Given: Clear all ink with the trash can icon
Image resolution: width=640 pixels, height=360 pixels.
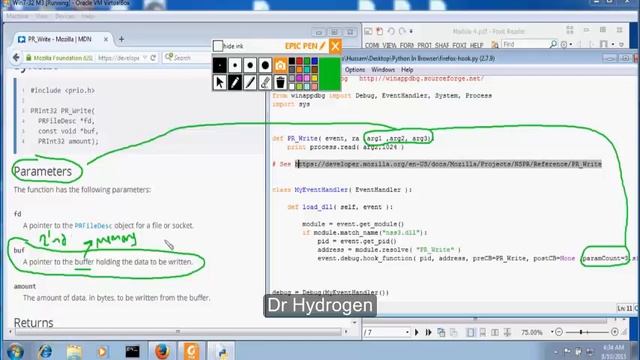Looking at the screenshot, I should pyautogui.click(x=280, y=82).
